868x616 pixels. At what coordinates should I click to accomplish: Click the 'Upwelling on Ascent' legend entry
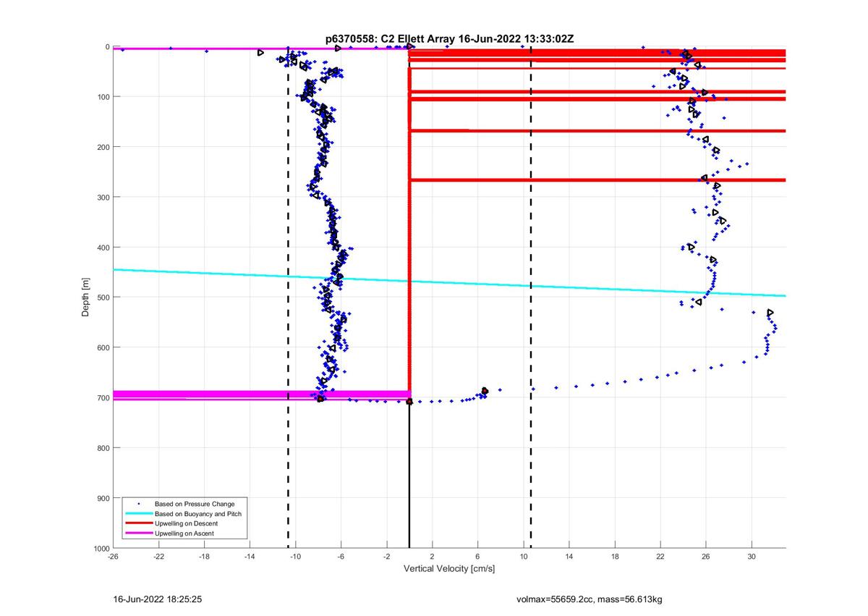tap(184, 533)
